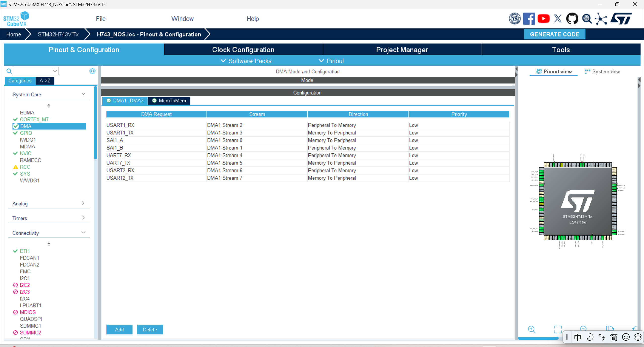
Task: Switch to the Tools tab
Action: [561, 50]
